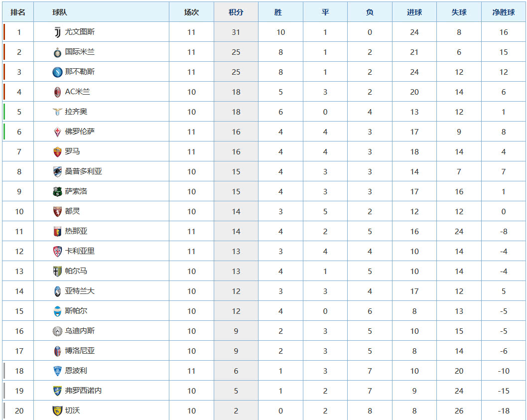Click the Sassuolo (萨索洛) green crest icon
Screen dimensions: 527x420
click(57, 191)
